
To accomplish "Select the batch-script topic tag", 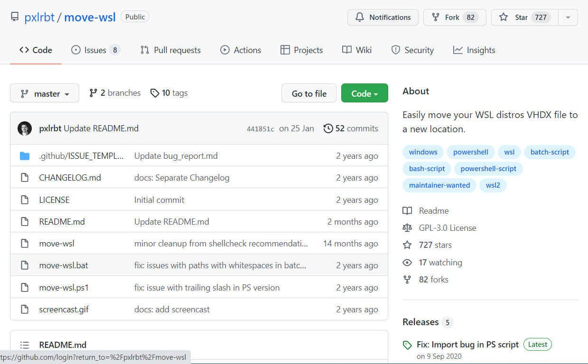I will point(550,152).
